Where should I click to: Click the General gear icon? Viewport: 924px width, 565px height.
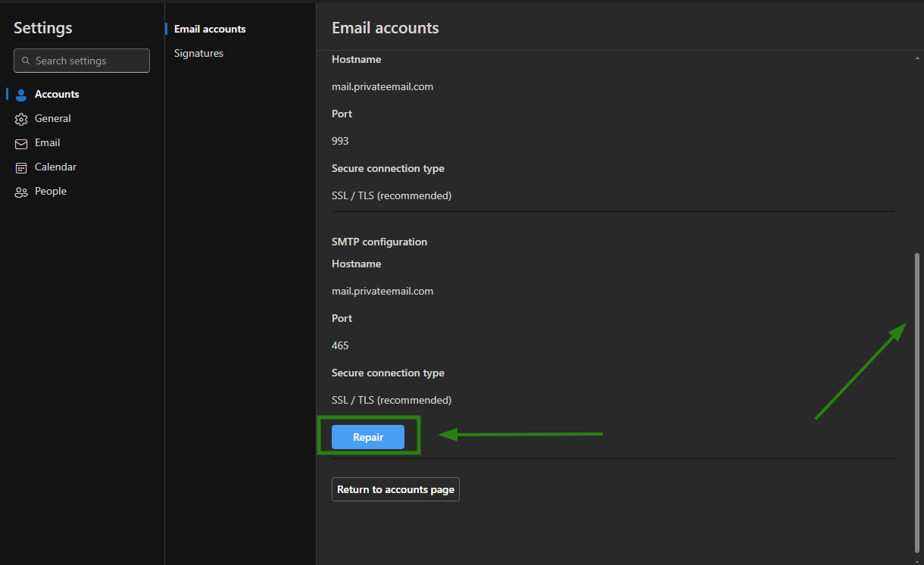(21, 119)
